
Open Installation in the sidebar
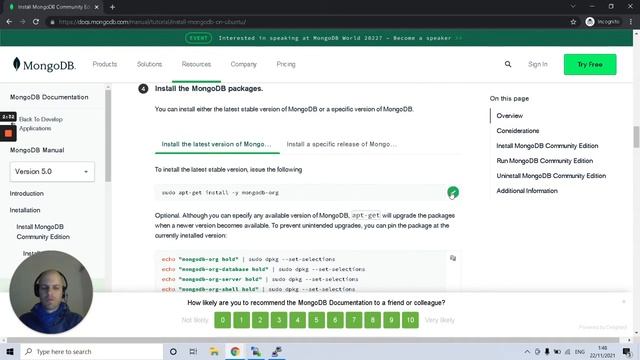tap(25, 210)
